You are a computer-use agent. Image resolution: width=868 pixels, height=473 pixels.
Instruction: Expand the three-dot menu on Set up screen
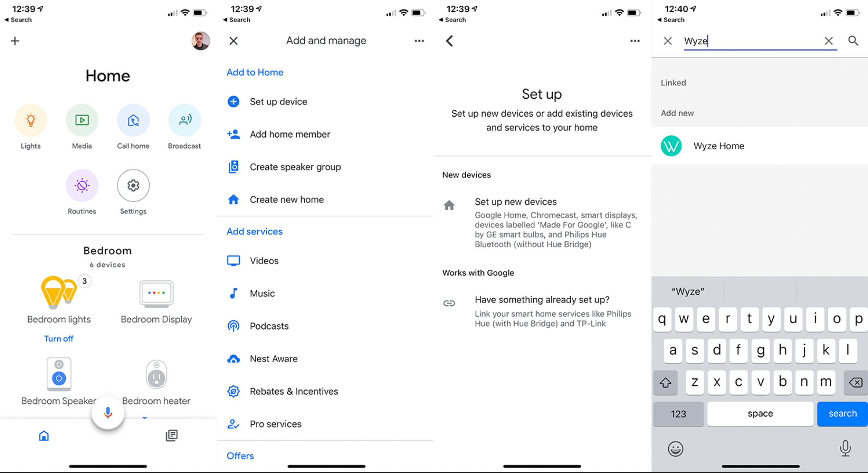click(634, 40)
